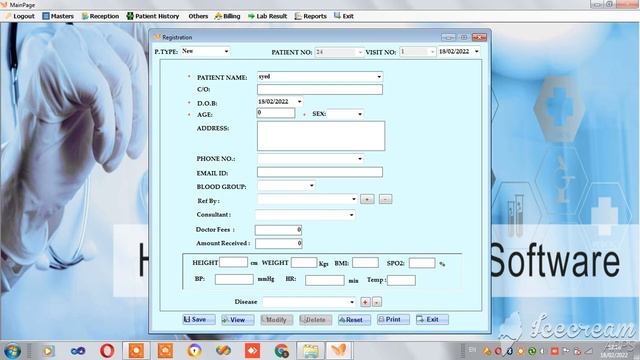Open the Opera browser taskbar icon
The image size is (640, 360).
[107, 351]
